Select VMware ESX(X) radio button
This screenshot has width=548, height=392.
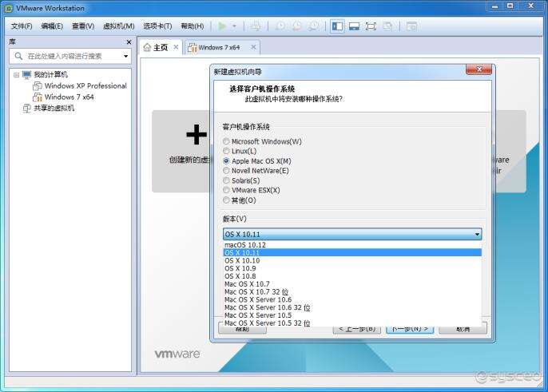coord(226,190)
